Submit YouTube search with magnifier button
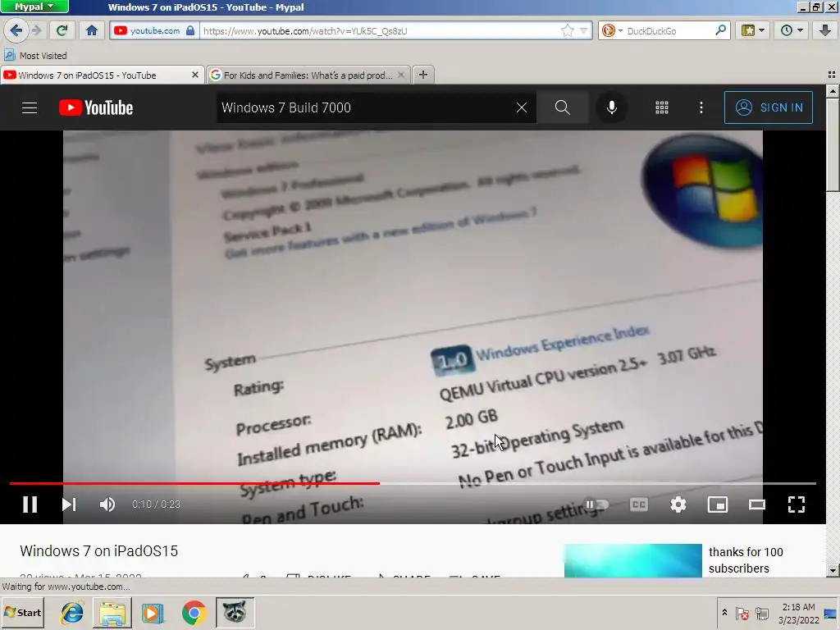The image size is (840, 630). point(563,107)
